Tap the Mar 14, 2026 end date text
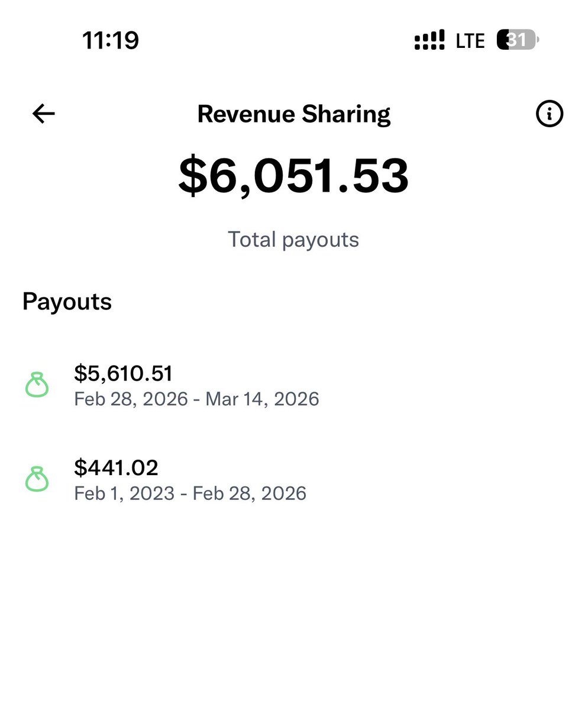The width and height of the screenshot is (588, 710). point(262,399)
